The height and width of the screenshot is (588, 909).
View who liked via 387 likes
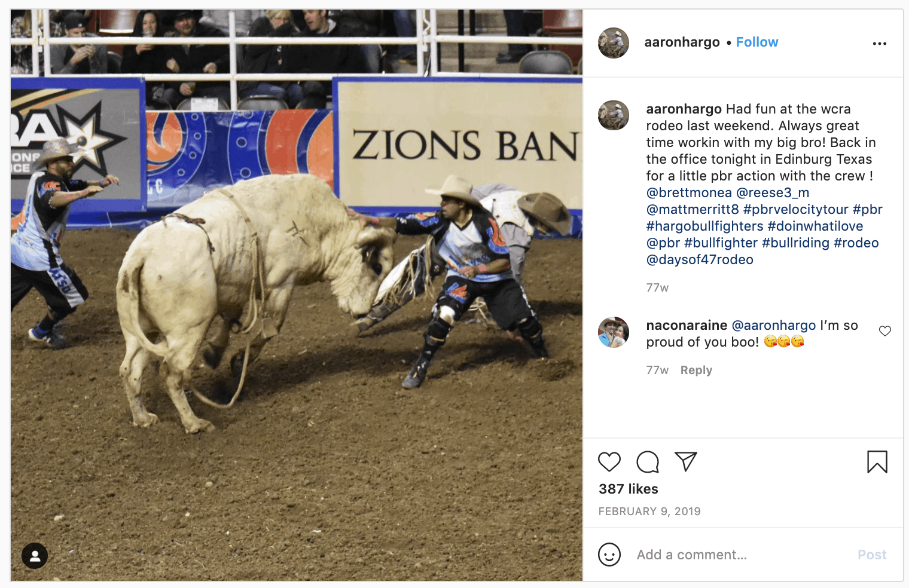[629, 489]
